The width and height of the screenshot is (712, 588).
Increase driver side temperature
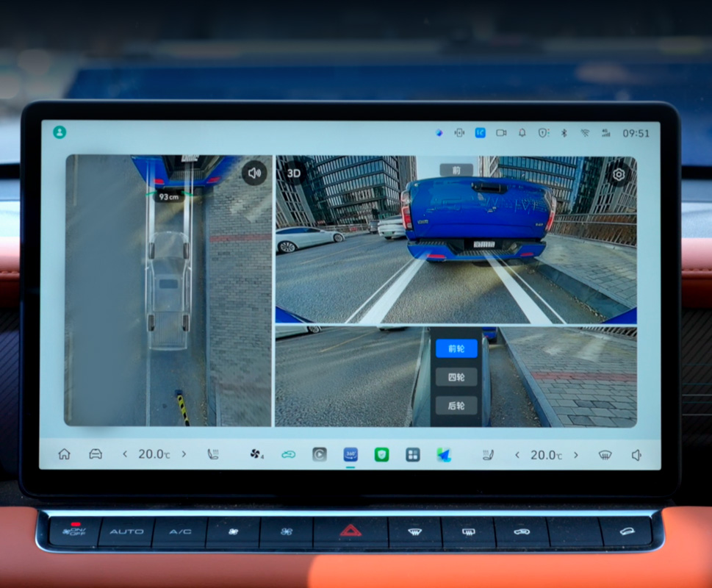coord(184,454)
